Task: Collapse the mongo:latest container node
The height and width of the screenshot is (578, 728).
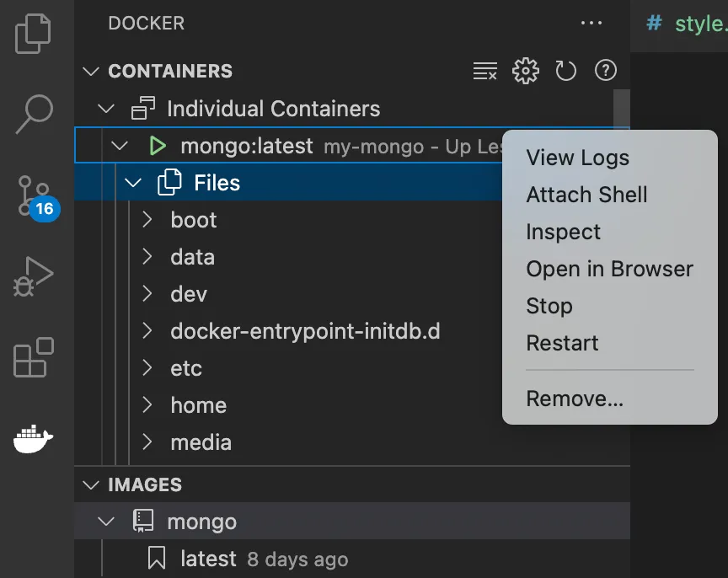Action: pos(120,147)
